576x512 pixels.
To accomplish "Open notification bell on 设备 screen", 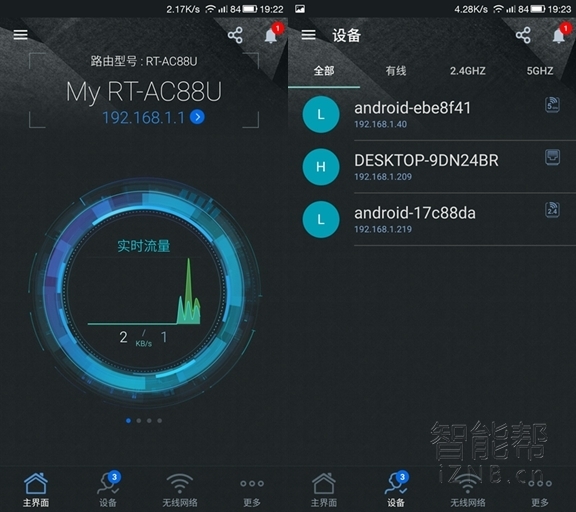I will coord(559,36).
